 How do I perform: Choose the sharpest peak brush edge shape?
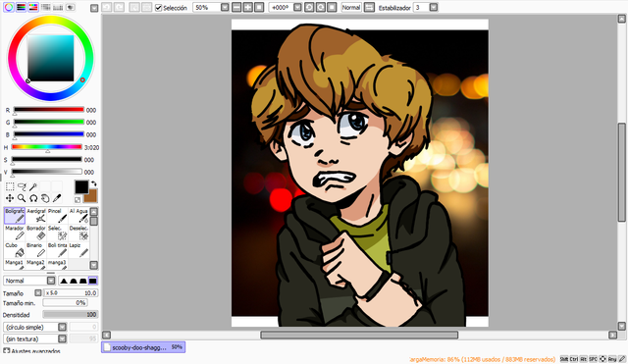pos(64,281)
